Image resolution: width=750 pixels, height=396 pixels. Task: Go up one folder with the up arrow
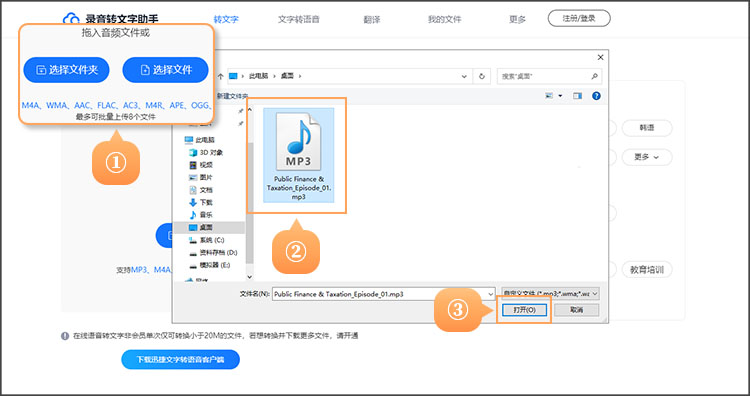221,76
